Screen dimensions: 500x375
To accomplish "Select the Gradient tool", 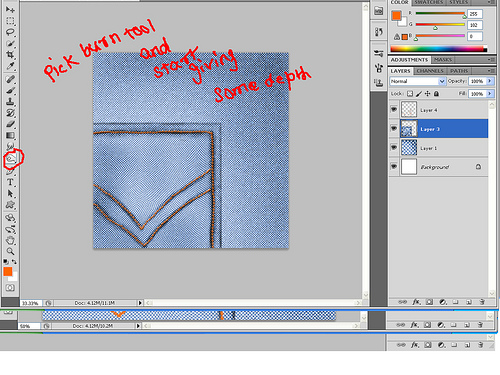I will pos(10,135).
